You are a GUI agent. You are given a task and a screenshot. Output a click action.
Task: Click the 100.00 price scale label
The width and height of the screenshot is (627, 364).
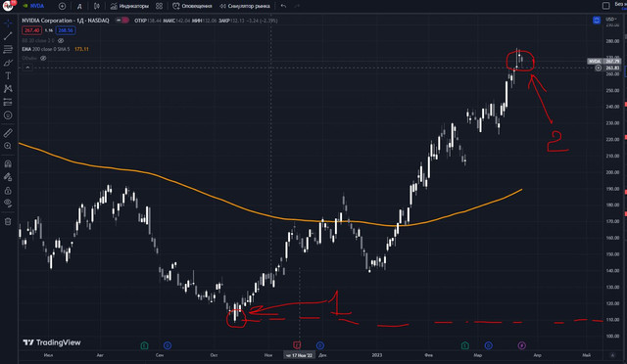(x=612, y=336)
